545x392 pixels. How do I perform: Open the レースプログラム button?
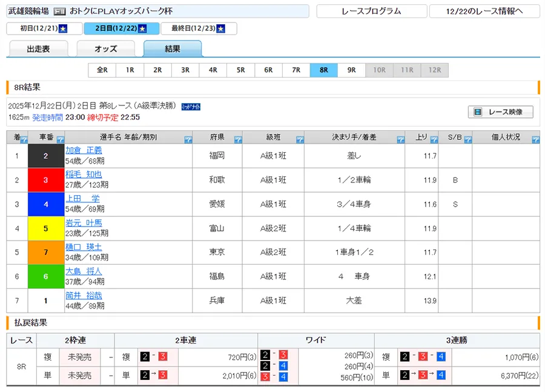tap(371, 12)
